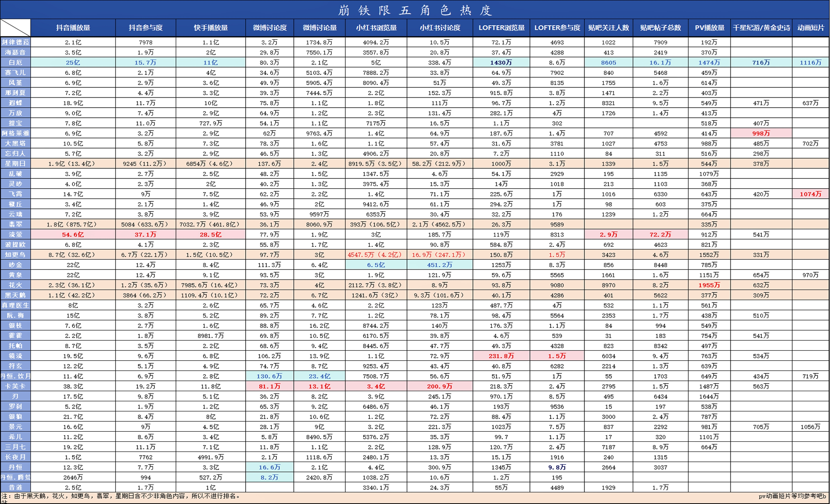
Task: Select the PV播放量 column header
Action: coord(709,28)
